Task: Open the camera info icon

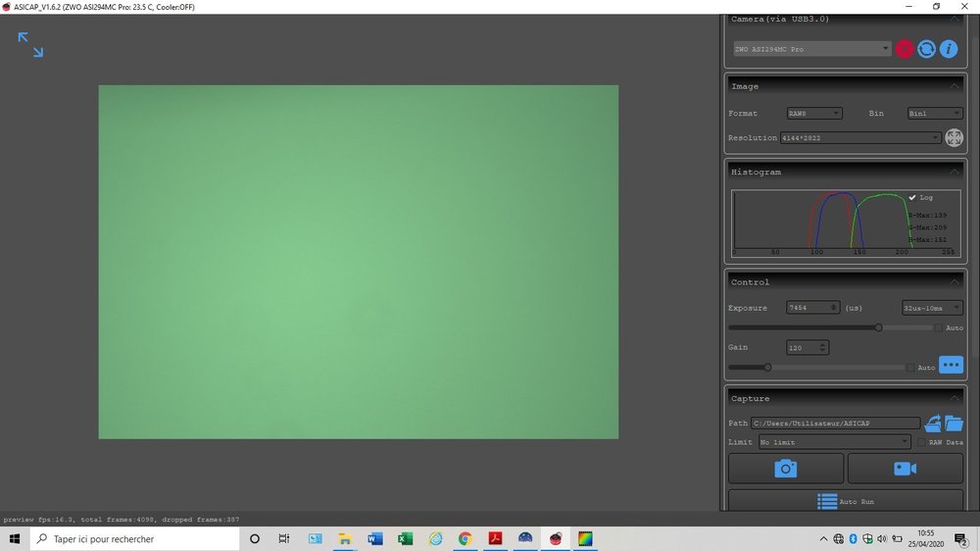Action: pos(948,49)
